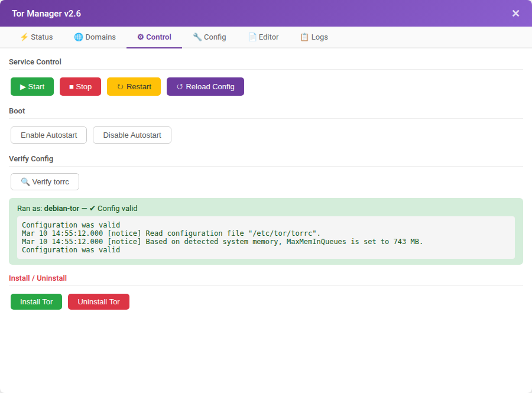Image resolution: width=532 pixels, height=393 pixels.
Task: Click the 'Verify Config' heading
Action: 31,159
